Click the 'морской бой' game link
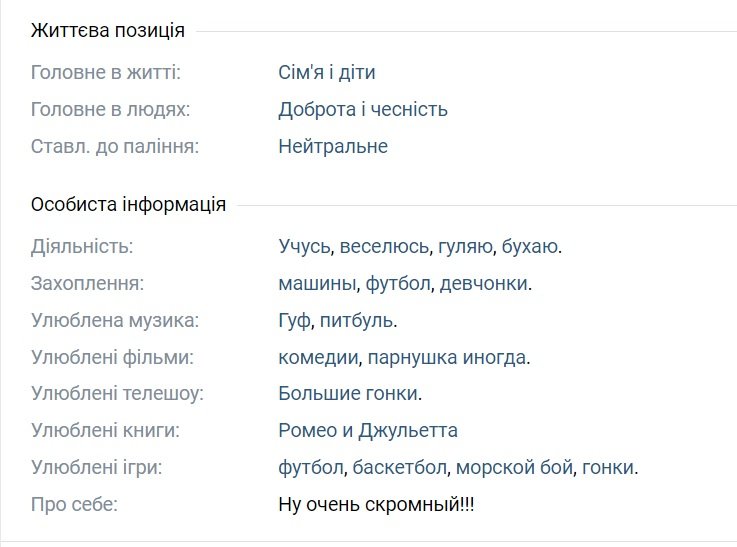 click(x=514, y=468)
